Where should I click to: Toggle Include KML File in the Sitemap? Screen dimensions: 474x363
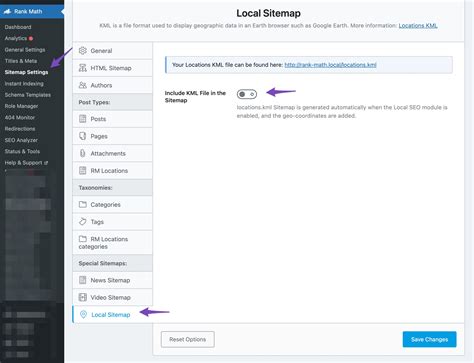[x=247, y=94]
